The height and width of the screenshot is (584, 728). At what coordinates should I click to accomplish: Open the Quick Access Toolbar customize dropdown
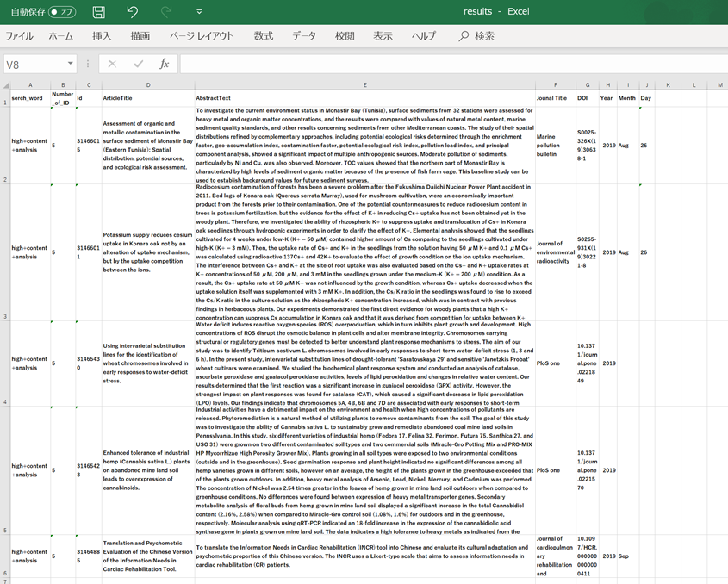pos(199,12)
